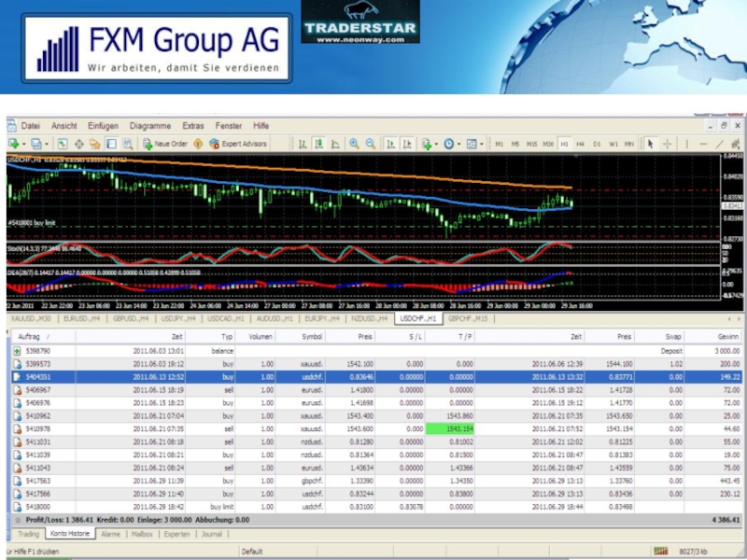747x560 pixels.
Task: Click the indicators list icon
Action: [x=427, y=144]
